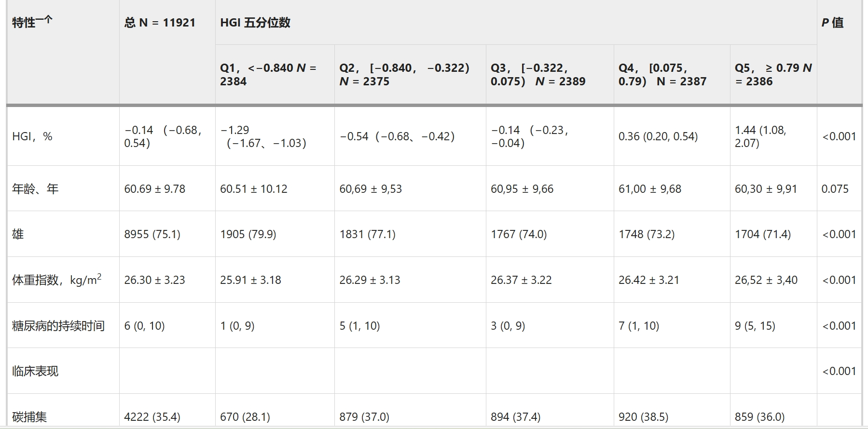Select the P 值 column header
This screenshot has width=868, height=429.
832,23
